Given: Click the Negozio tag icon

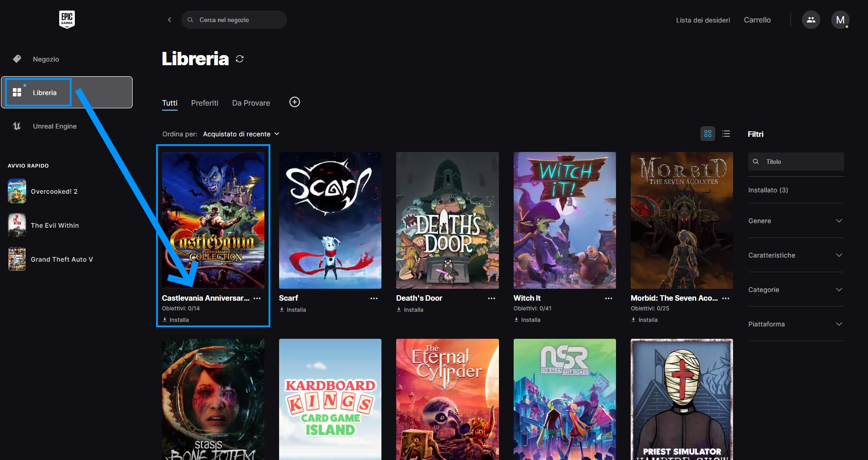Looking at the screenshot, I should pos(17,59).
